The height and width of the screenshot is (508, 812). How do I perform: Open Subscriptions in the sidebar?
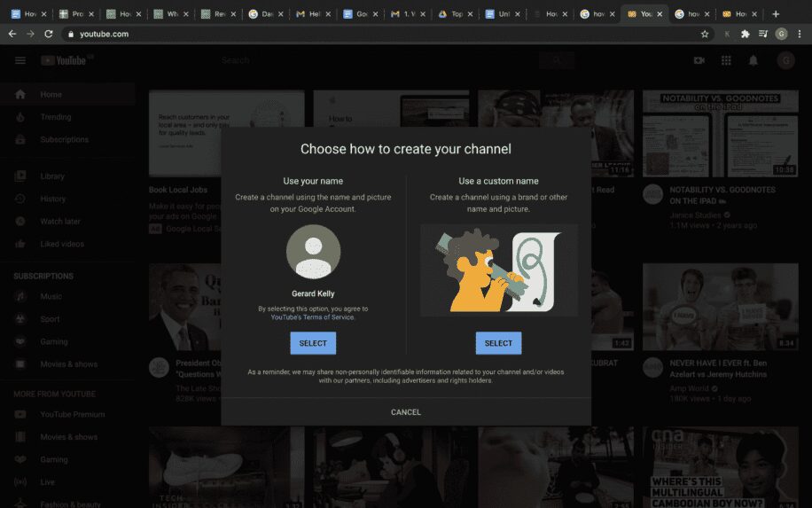coord(67,140)
